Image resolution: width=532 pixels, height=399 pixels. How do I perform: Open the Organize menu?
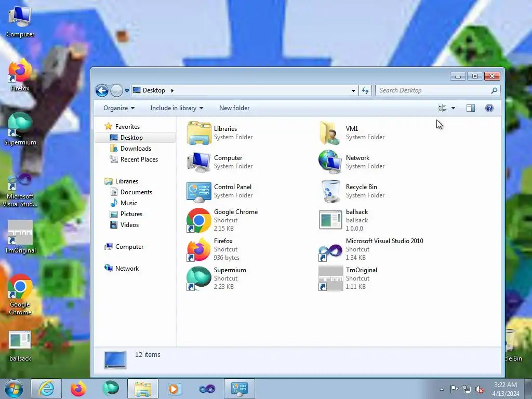pos(119,108)
